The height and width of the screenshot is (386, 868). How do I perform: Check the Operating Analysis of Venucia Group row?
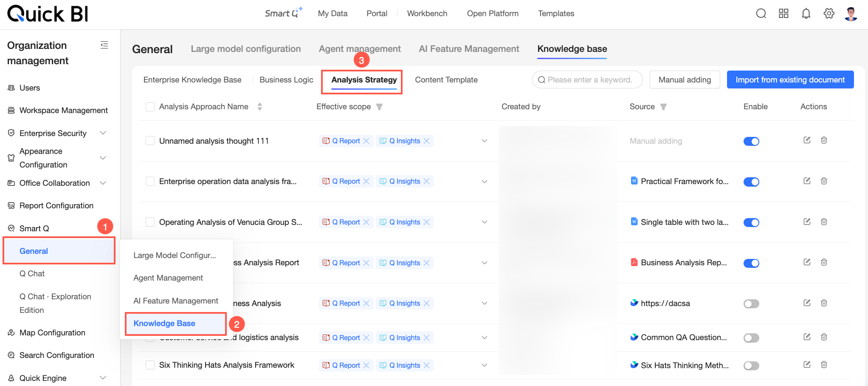click(x=150, y=222)
